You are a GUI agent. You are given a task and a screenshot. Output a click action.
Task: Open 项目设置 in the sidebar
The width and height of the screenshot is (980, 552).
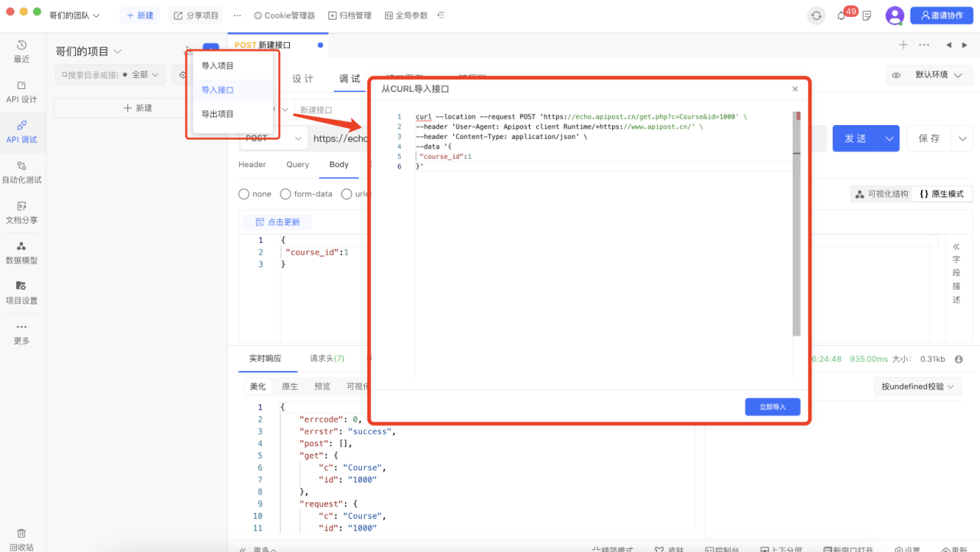click(x=21, y=293)
